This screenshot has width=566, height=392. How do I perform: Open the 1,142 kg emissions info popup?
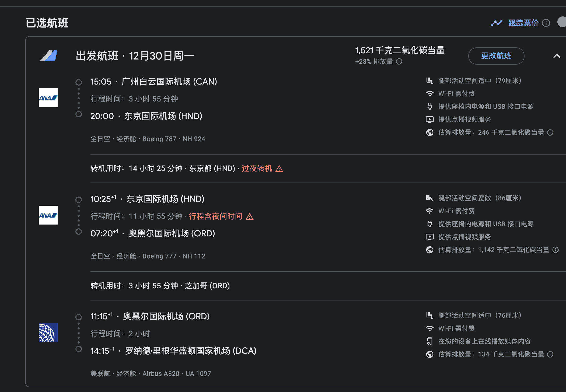556,250
